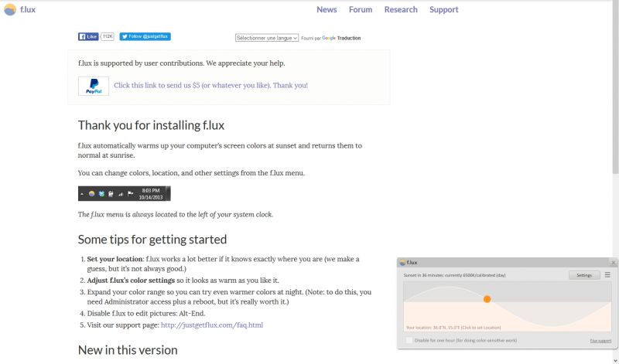619x364 pixels.
Task: Click the Facebook Like button
Action: (x=88, y=36)
